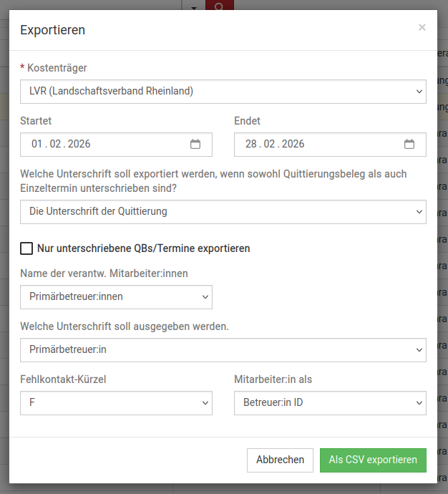Open the Fehlkontakt-Kürzel dropdown
Image resolution: width=448 pixels, height=494 pixels.
(x=116, y=403)
